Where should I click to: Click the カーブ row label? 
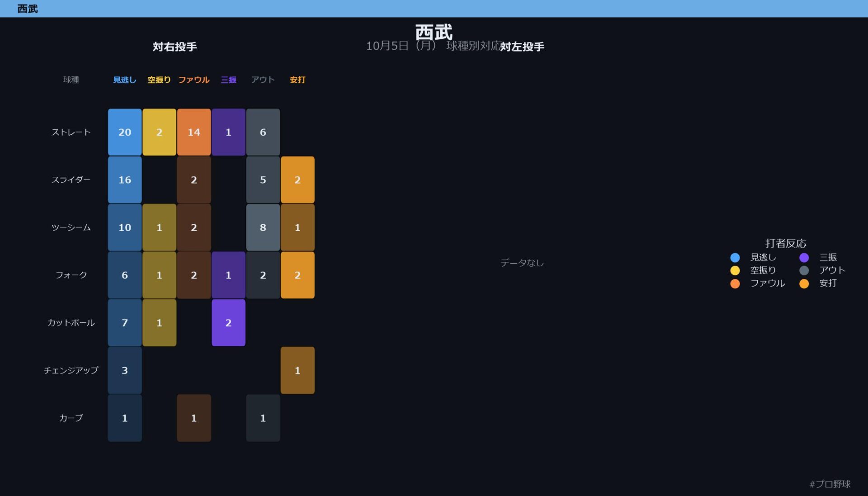tap(71, 418)
